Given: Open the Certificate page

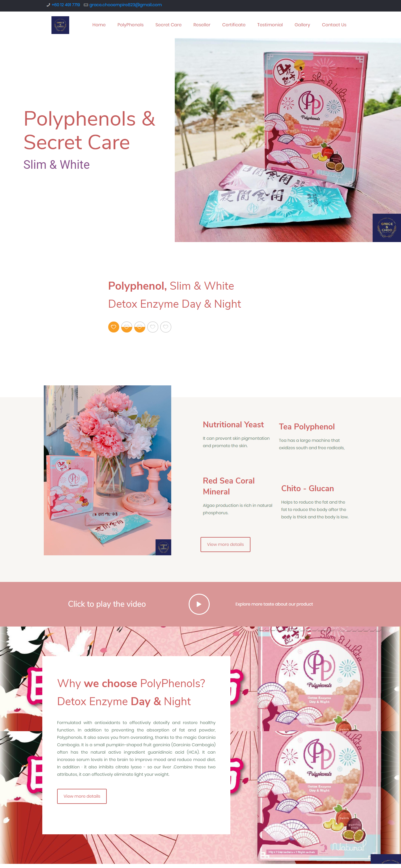Looking at the screenshot, I should point(234,25).
